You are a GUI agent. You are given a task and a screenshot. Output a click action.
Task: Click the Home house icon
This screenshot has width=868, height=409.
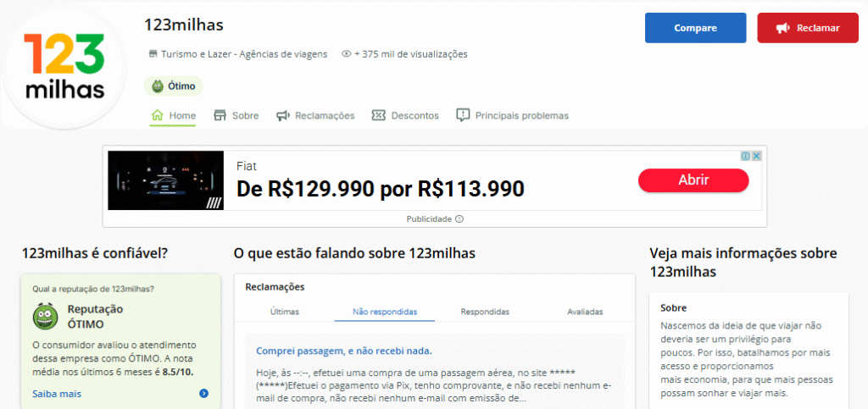[157, 115]
